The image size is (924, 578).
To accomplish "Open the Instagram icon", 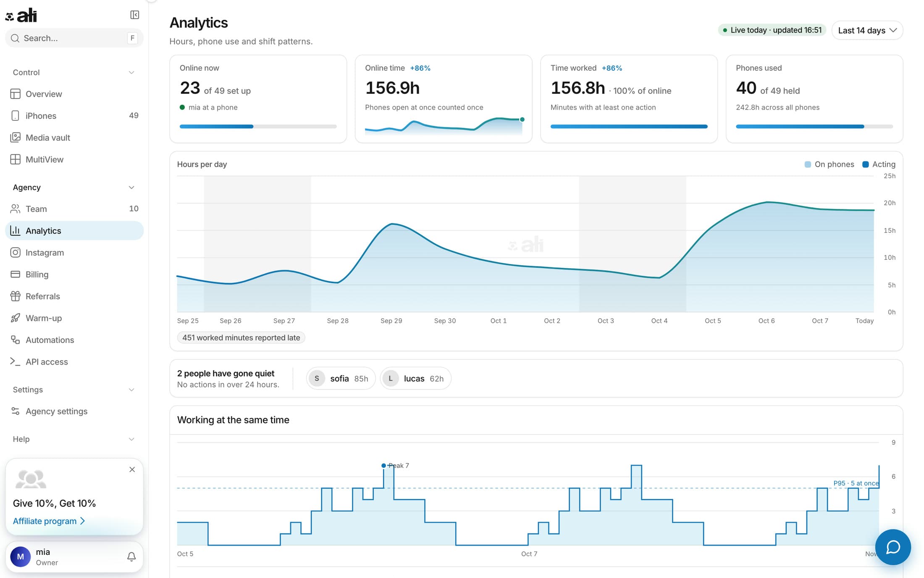I will click(x=16, y=253).
